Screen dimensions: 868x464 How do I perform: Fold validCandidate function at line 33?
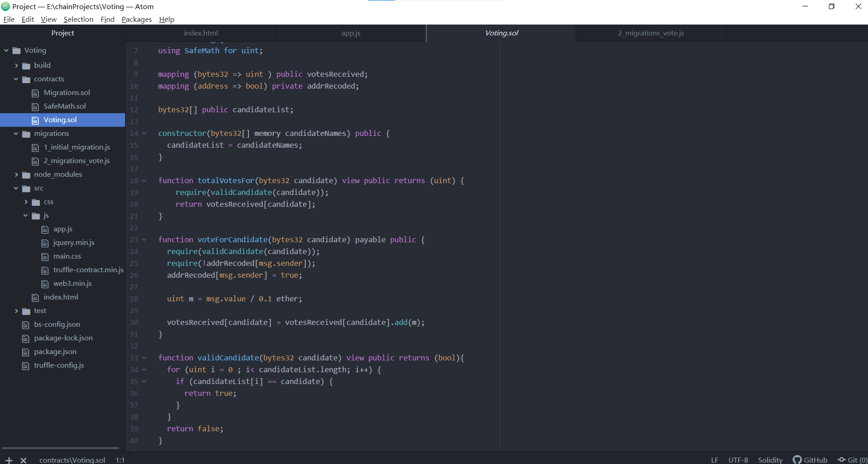(144, 358)
